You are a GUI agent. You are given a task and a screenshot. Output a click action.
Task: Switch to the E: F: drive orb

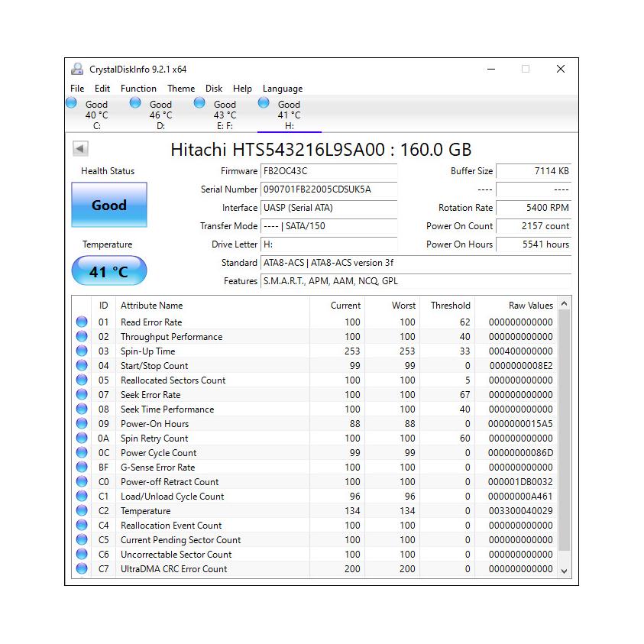tap(200, 103)
